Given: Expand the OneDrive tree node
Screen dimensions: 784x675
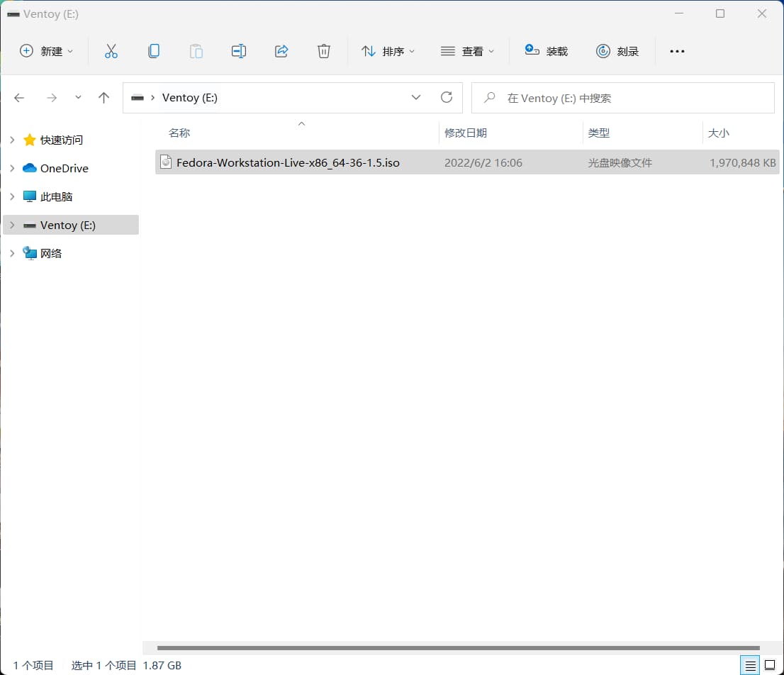Looking at the screenshot, I should coord(12,169).
